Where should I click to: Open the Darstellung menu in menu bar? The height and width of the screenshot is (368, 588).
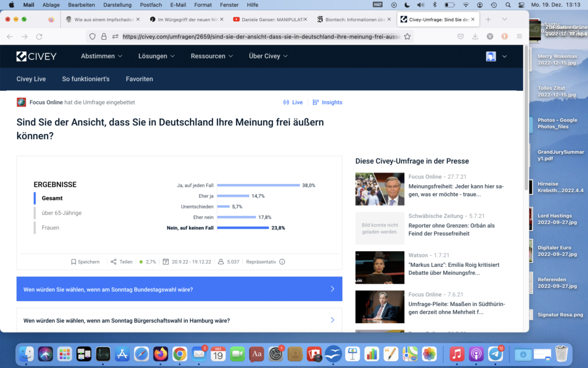pos(117,5)
